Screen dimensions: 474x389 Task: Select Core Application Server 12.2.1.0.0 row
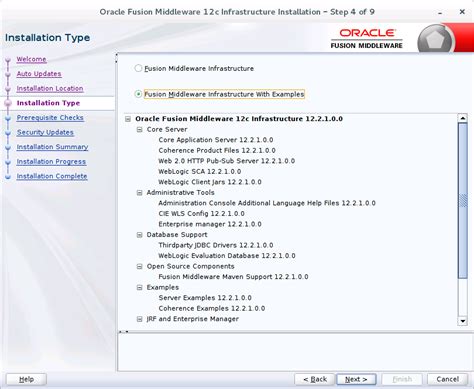[x=216, y=140]
